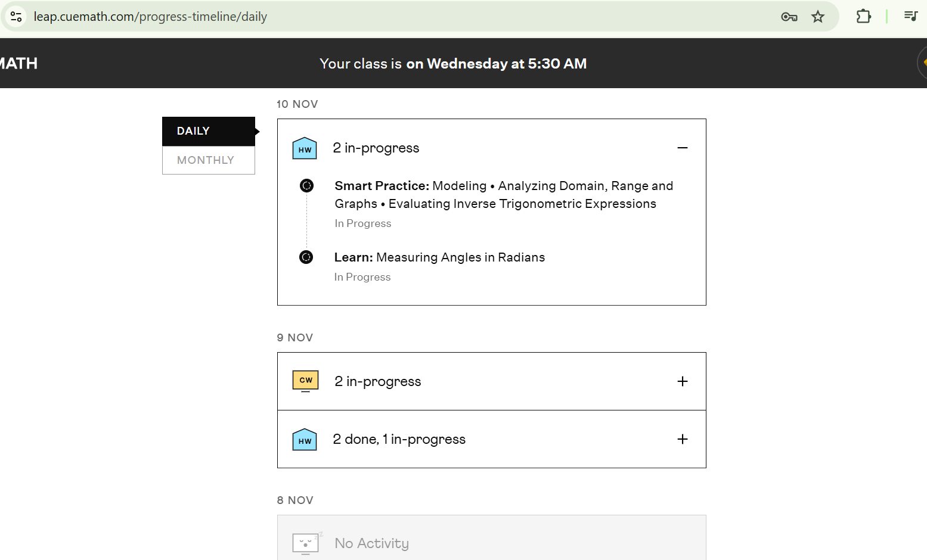
Task: Expand the 2 done, 1 in-progress row
Action: 683,439
